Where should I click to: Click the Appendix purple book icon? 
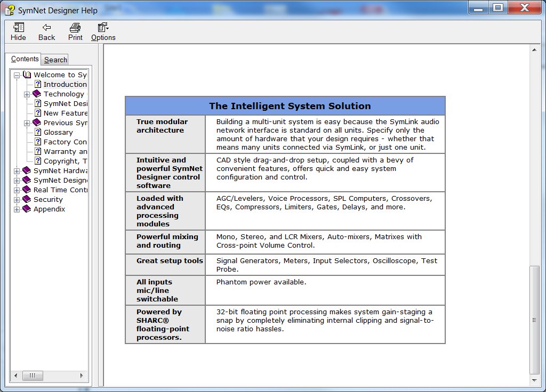(27, 209)
